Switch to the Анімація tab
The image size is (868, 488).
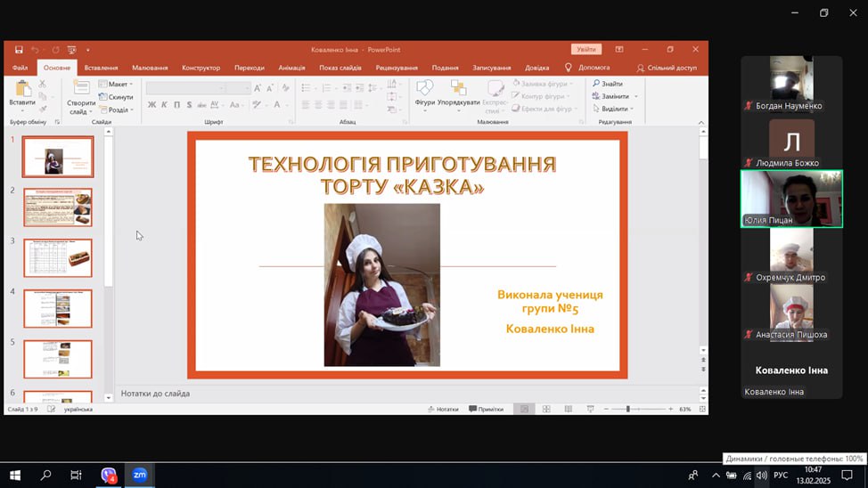[x=291, y=68]
